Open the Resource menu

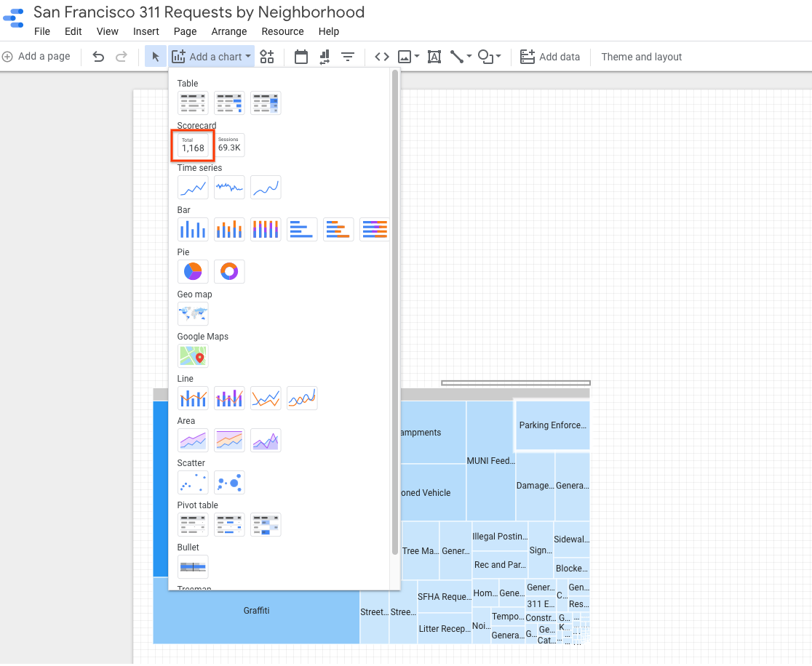point(282,31)
